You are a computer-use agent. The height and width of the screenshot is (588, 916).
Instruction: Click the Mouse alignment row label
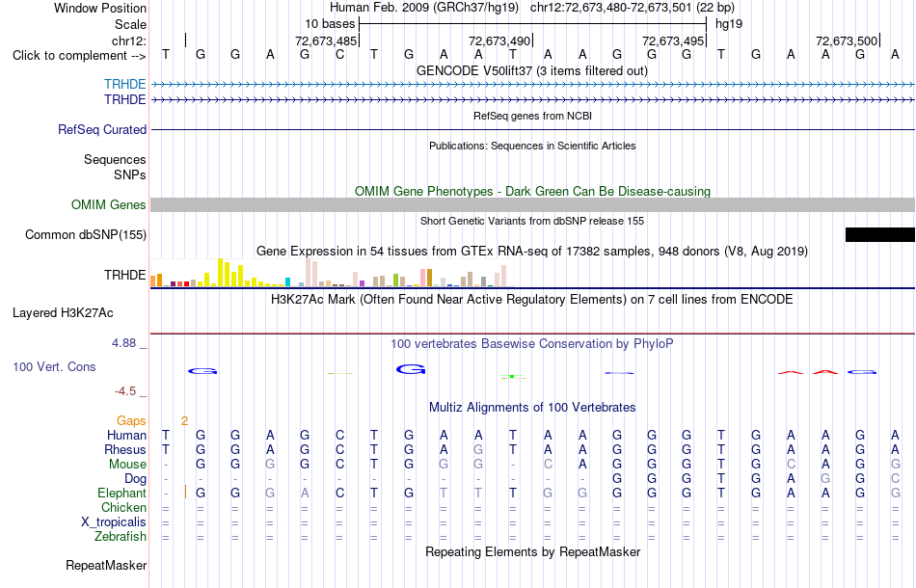(127, 465)
